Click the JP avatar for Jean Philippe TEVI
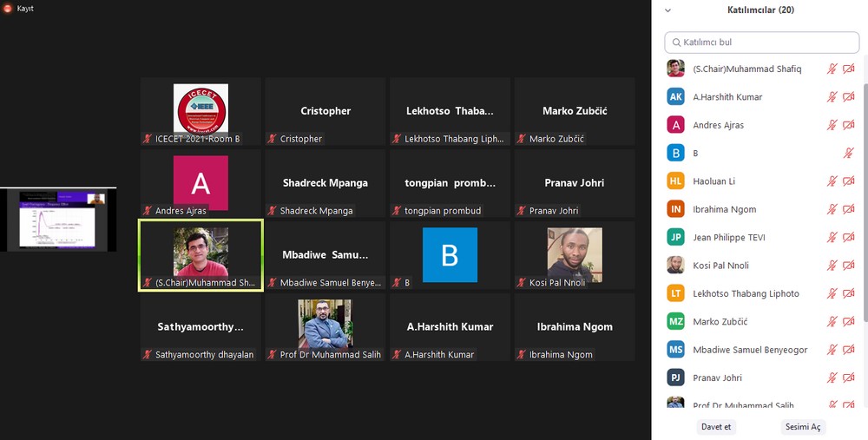868x440 pixels. point(675,237)
